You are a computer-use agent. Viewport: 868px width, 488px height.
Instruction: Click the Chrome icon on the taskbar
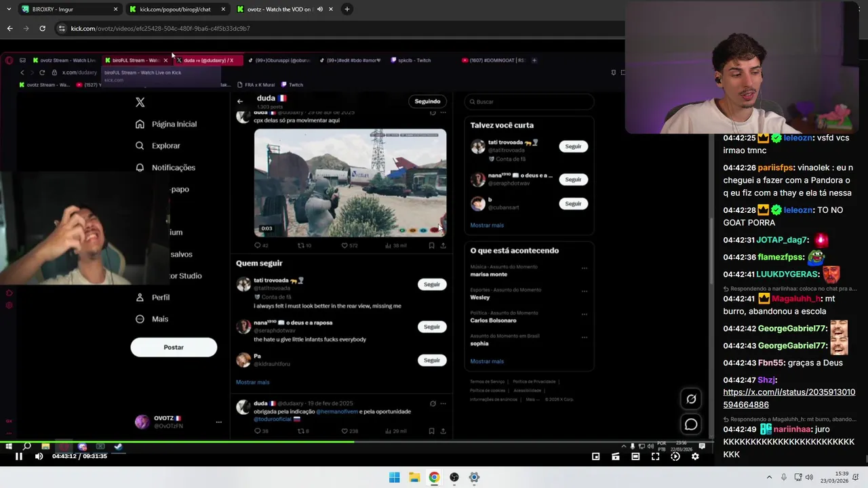tap(434, 477)
